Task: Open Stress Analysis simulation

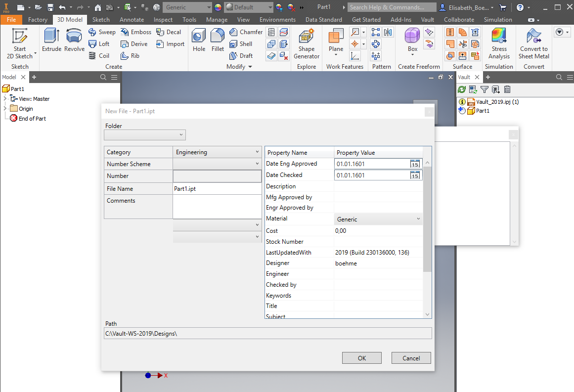Action: [x=499, y=43]
